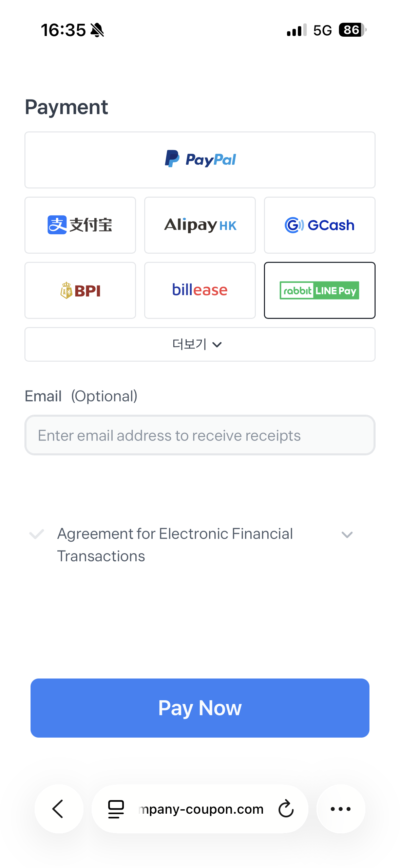Select Rabbit LINE Pay option
This screenshot has height=868, width=400.
[320, 290]
